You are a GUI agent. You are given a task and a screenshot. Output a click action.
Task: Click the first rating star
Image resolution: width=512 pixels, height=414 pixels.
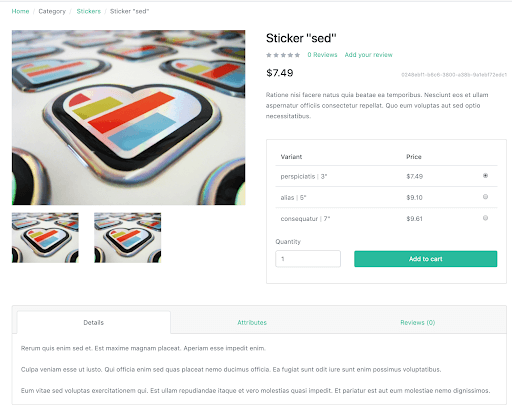point(269,55)
